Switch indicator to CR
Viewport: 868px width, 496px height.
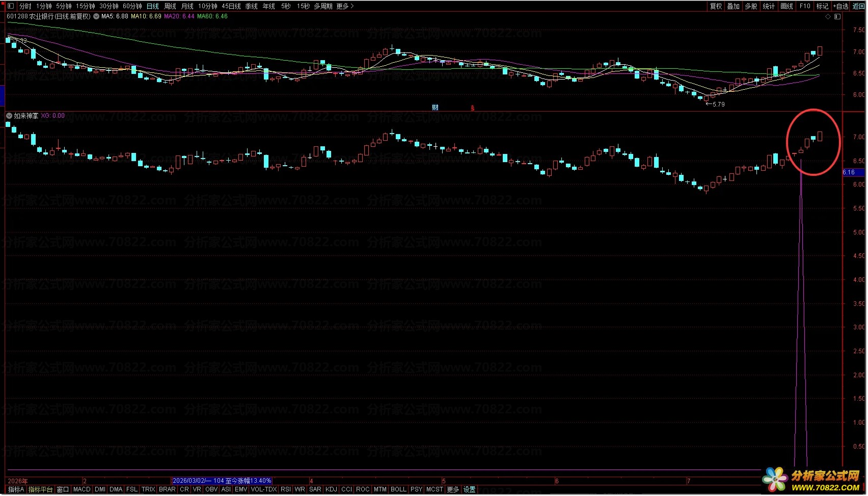pos(184,489)
